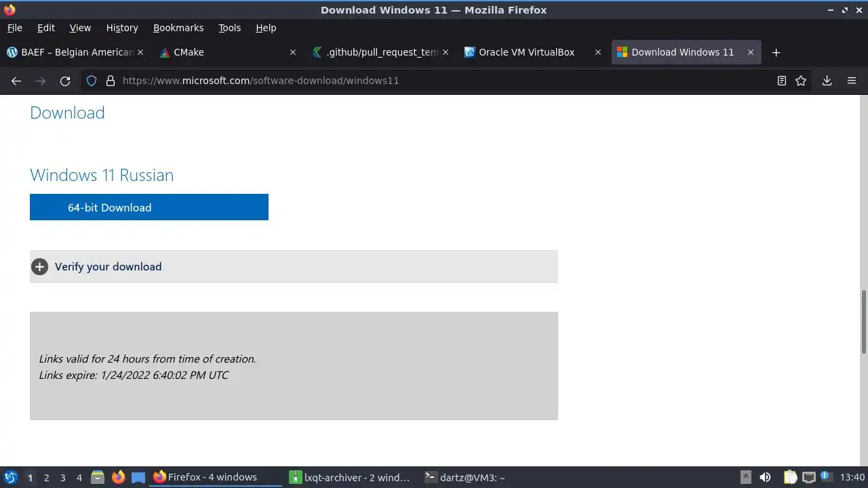Click the 'Links valid for 24 hours' text
This screenshot has height=488, width=868.
pos(147,359)
